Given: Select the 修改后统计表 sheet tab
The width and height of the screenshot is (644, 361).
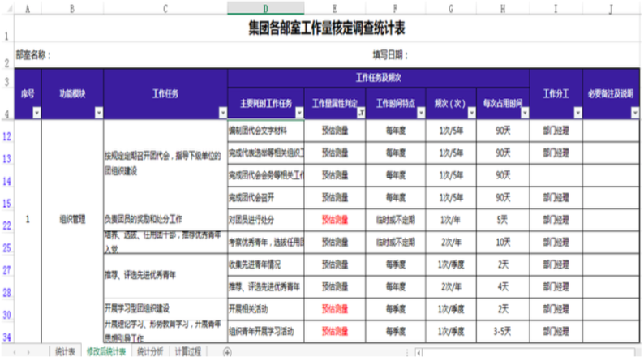Looking at the screenshot, I should point(106,351).
